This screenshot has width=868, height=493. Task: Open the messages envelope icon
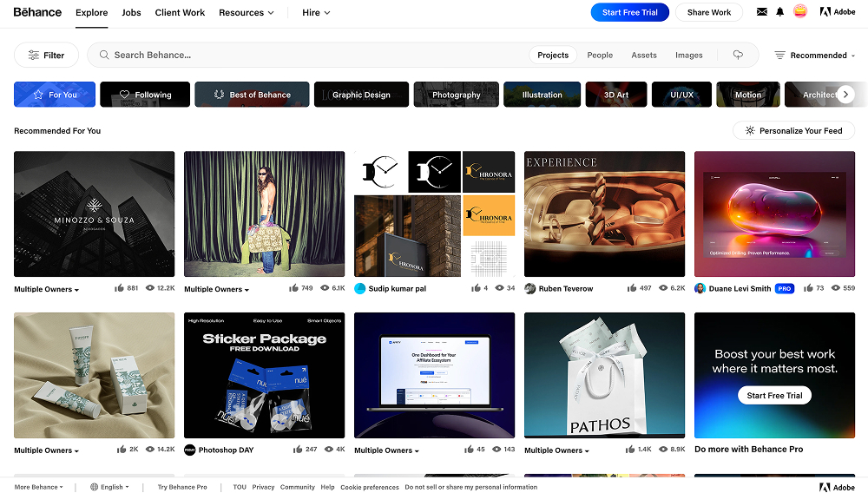(x=762, y=11)
